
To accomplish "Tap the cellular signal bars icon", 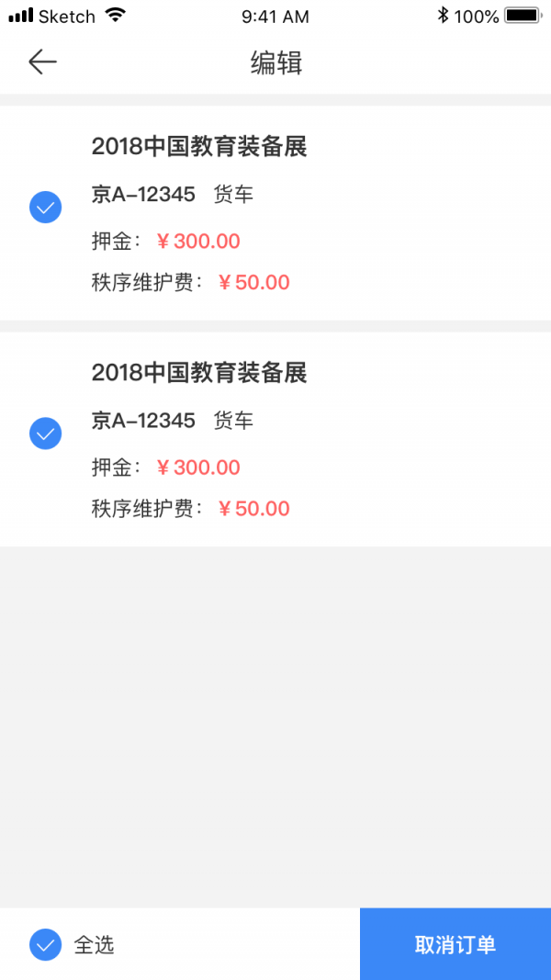I will [20, 16].
